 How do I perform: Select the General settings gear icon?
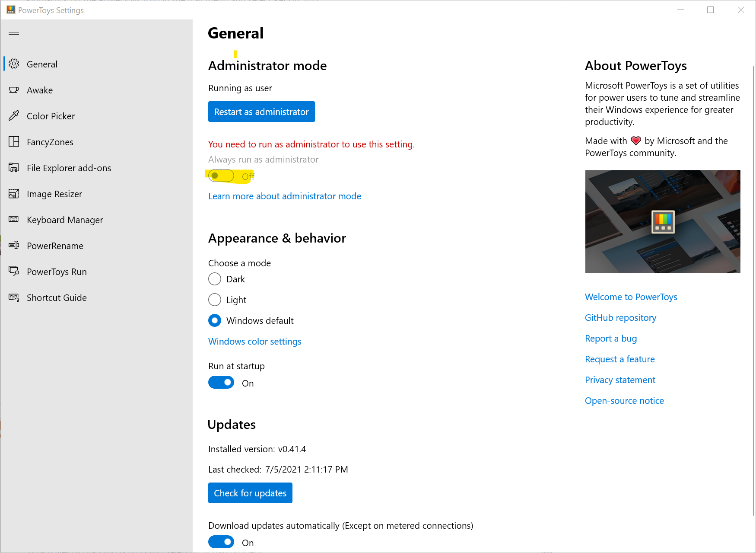pos(14,64)
